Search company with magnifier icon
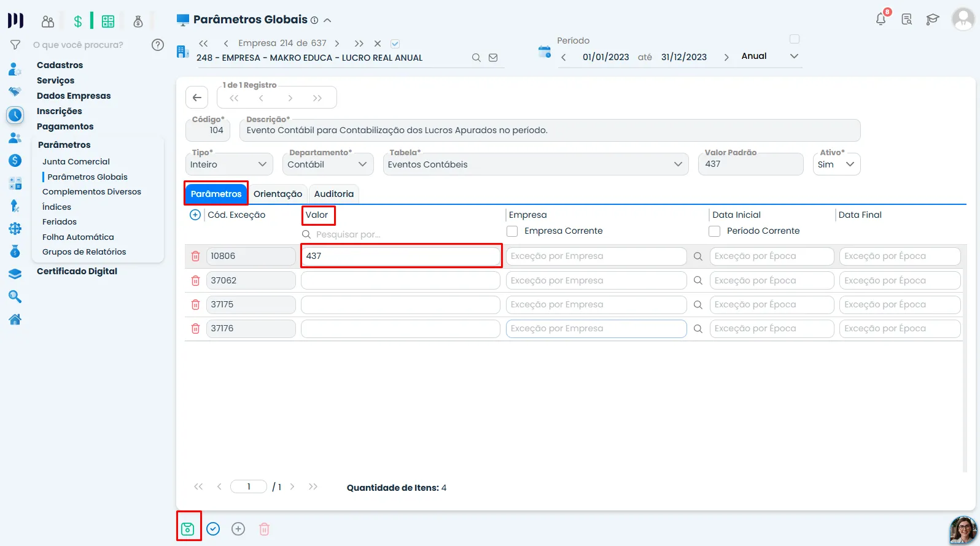The width and height of the screenshot is (980, 546). tap(476, 58)
